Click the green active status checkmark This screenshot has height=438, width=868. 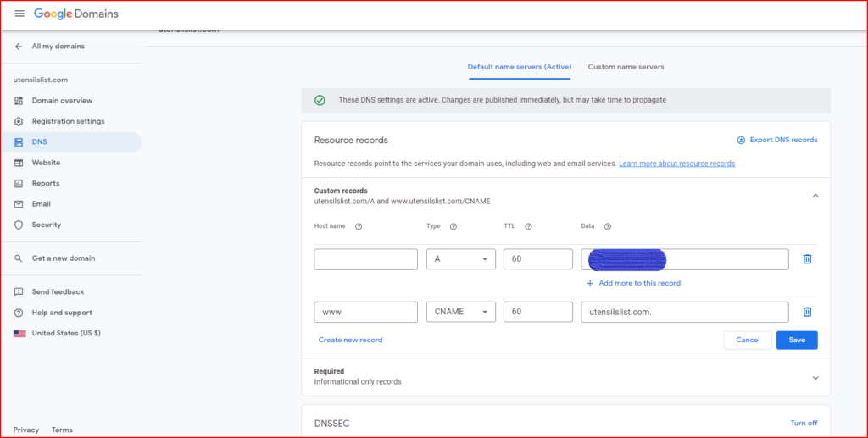pos(320,100)
